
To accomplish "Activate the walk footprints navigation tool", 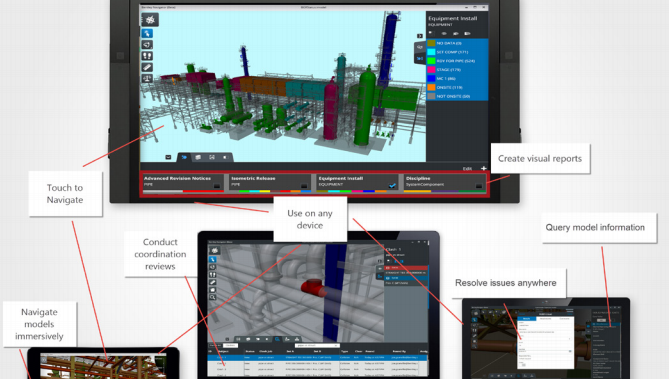I will [x=147, y=56].
